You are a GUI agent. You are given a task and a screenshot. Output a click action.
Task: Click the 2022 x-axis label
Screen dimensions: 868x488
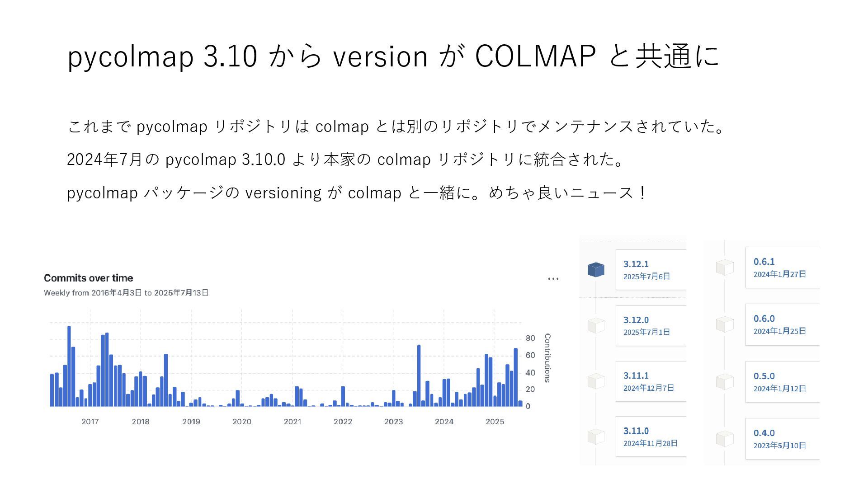tap(343, 422)
